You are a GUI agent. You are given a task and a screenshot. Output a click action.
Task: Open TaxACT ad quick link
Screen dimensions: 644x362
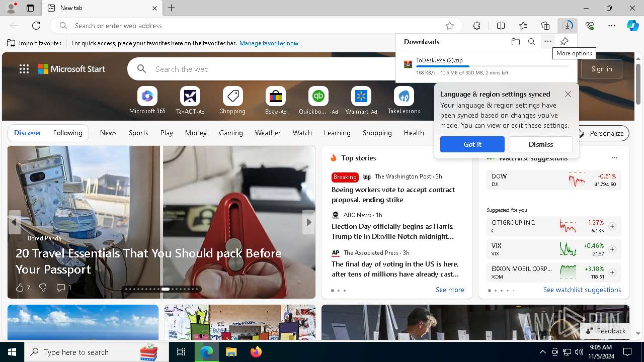click(190, 101)
